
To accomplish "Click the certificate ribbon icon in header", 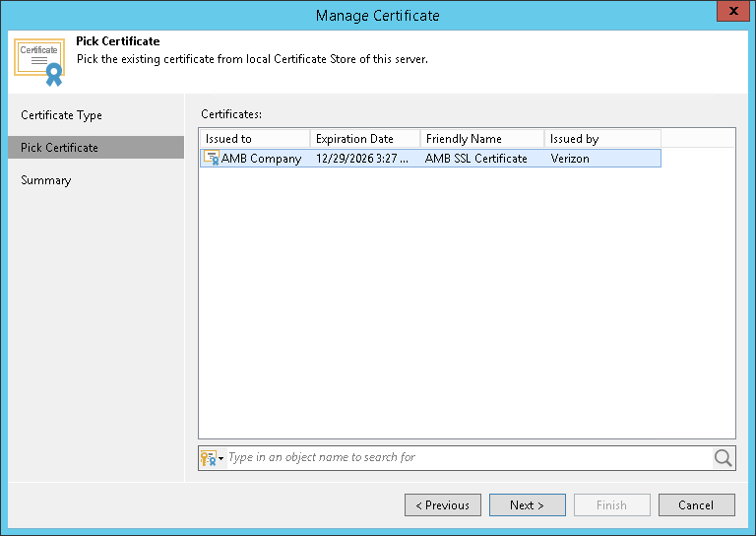I will click(x=39, y=61).
